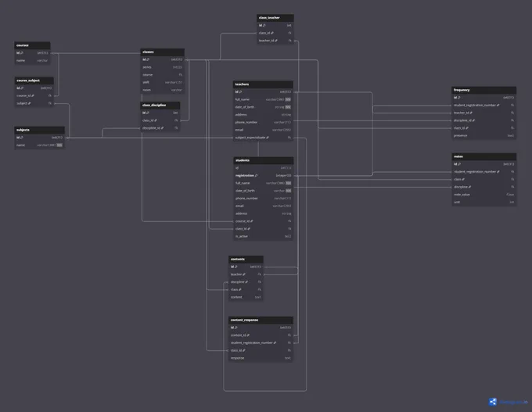Click course_id row in students table
Image resolution: width=532 pixels, height=412 pixels.
(264, 221)
